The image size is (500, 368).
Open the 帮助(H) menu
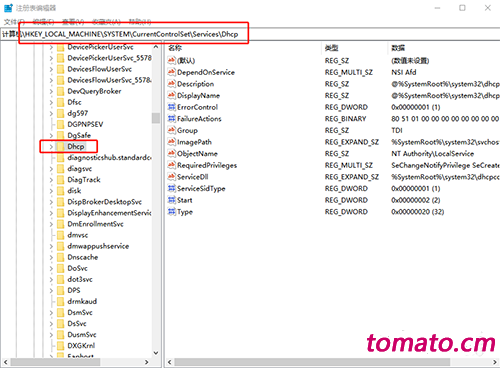tap(140, 22)
